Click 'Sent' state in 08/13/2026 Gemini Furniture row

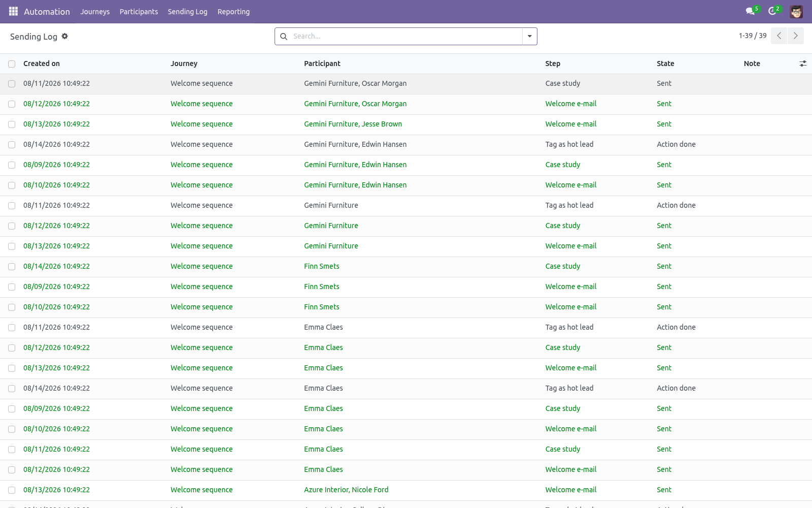(664, 246)
